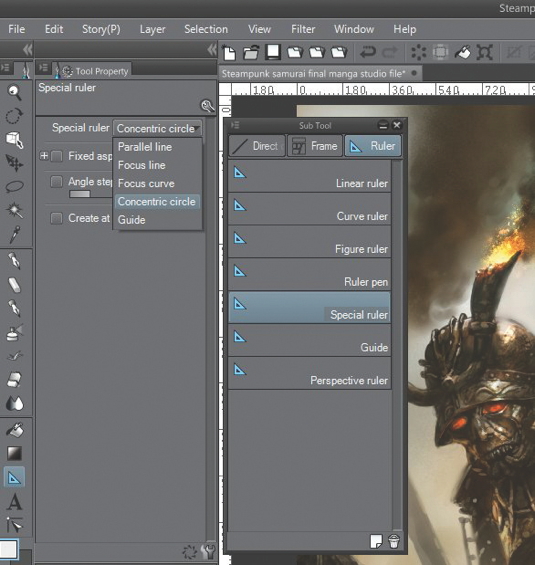This screenshot has width=535, height=565.
Task: Undo the last action
Action: click(368, 53)
